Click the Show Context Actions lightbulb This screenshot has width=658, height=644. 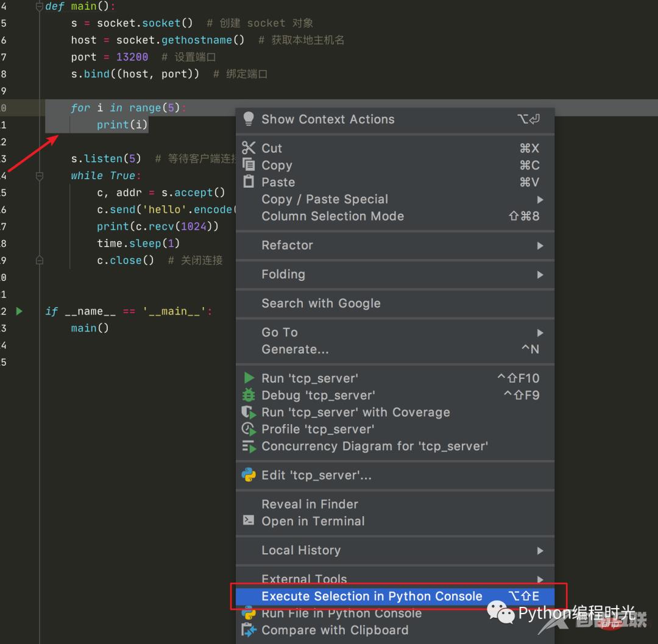[x=249, y=120]
